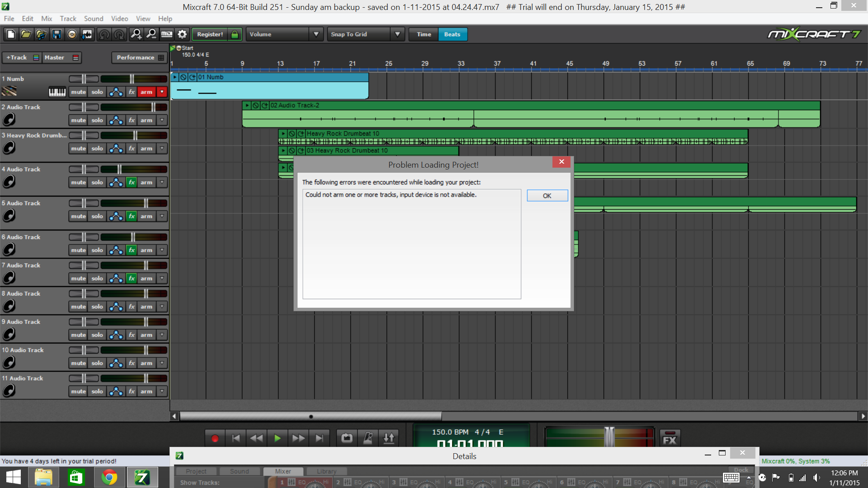Switch the timeline to Beats mode
868x488 pixels.
[452, 34]
